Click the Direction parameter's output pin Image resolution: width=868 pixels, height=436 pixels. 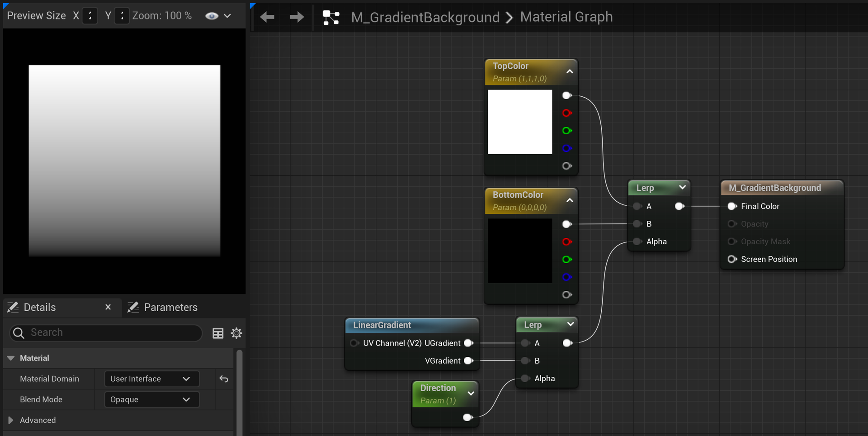(x=468, y=417)
